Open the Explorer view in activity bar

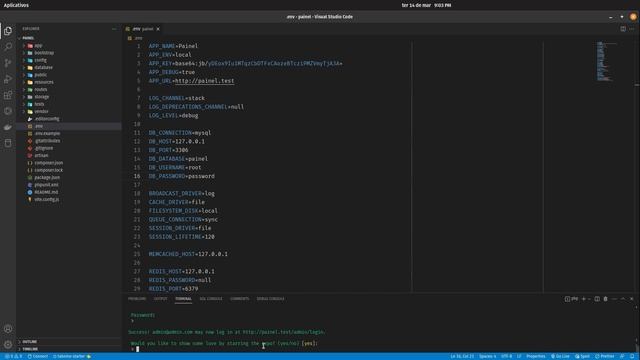pos(8,31)
